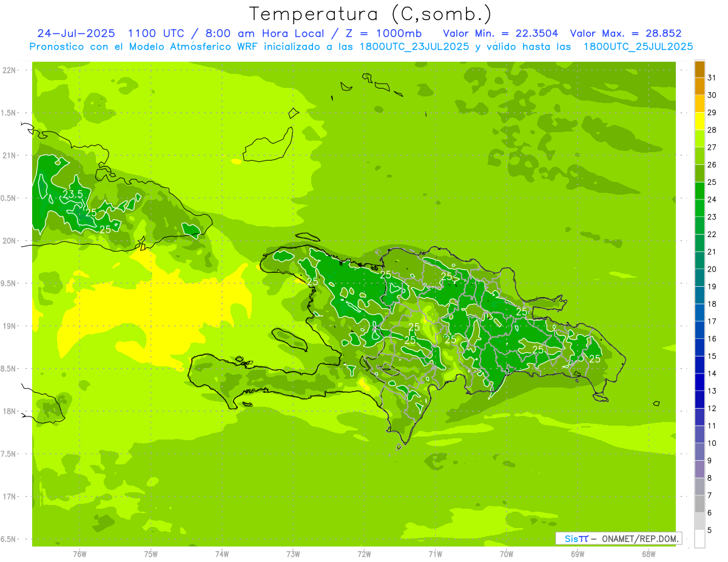Screen dimensions: 728x562
Task: Pick the green swatch between 24 and 25
Action: pyautogui.click(x=699, y=190)
